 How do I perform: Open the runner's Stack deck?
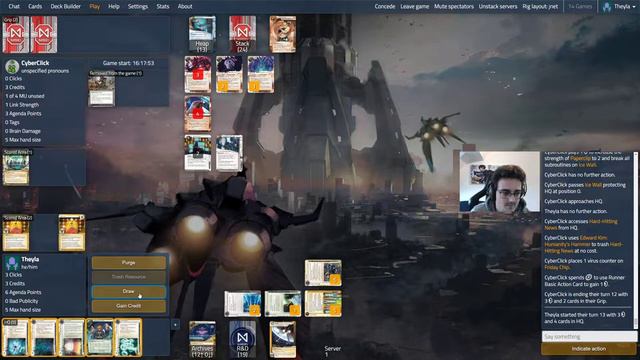[x=242, y=34]
